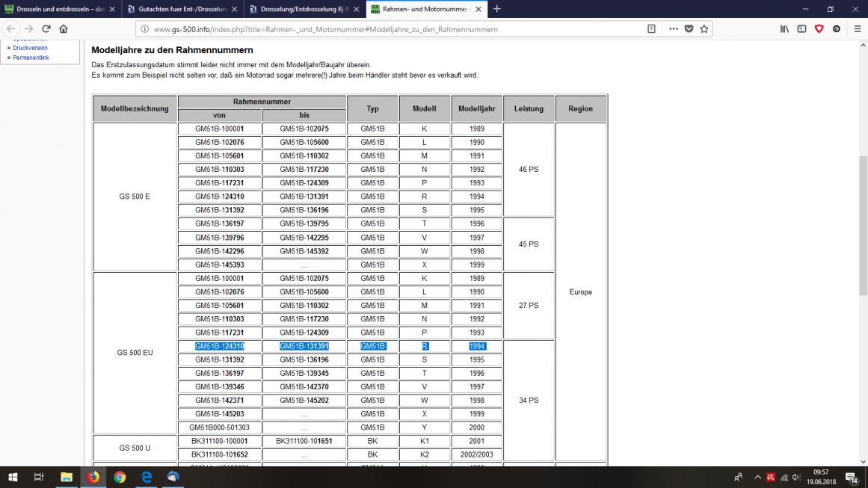The height and width of the screenshot is (488, 868).
Task: Close the 'Drosselung/Entdrosselung Bj' tab
Action: pos(357,10)
